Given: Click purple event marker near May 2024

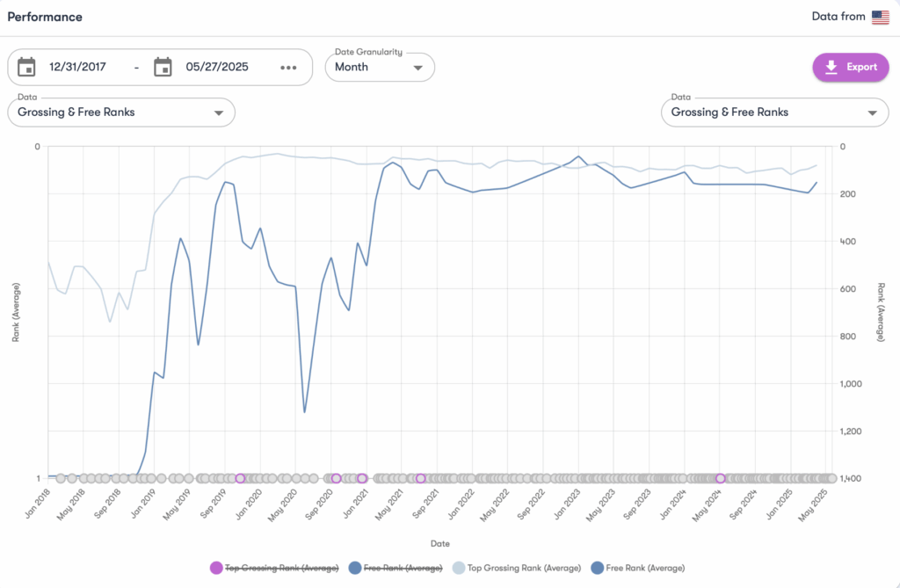Looking at the screenshot, I should point(720,478).
